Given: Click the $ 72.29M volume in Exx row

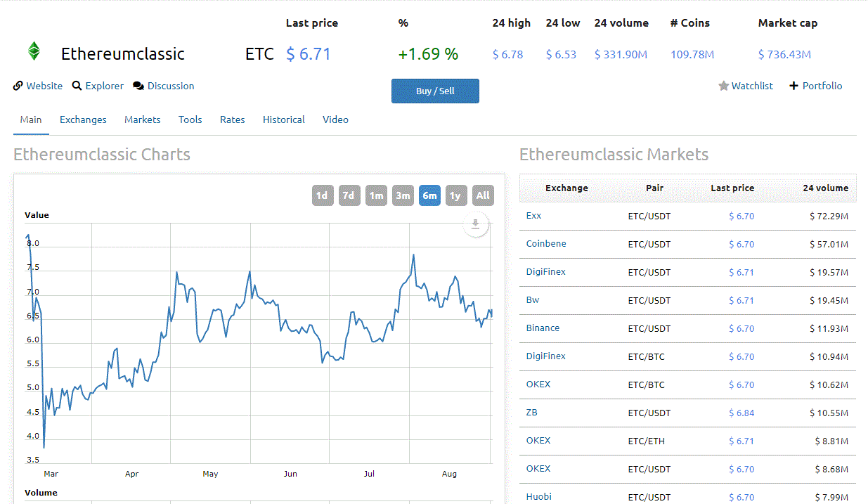Looking at the screenshot, I should [829, 216].
